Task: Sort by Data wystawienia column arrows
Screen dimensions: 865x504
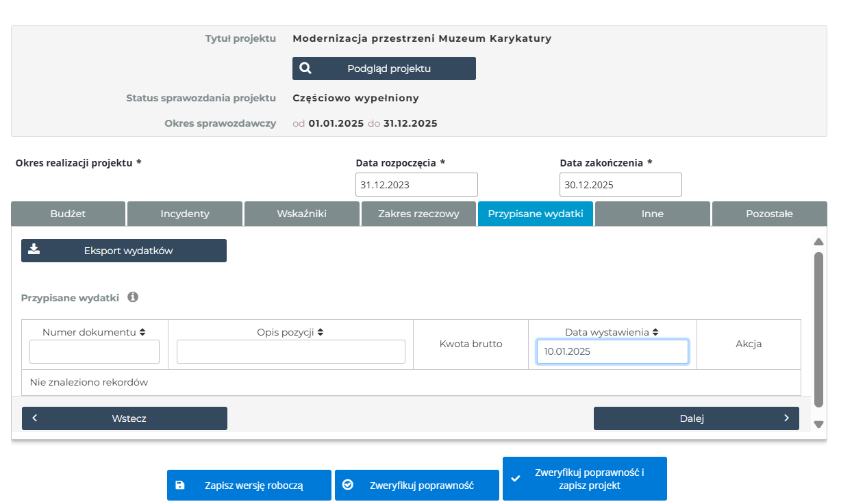Action: (655, 332)
